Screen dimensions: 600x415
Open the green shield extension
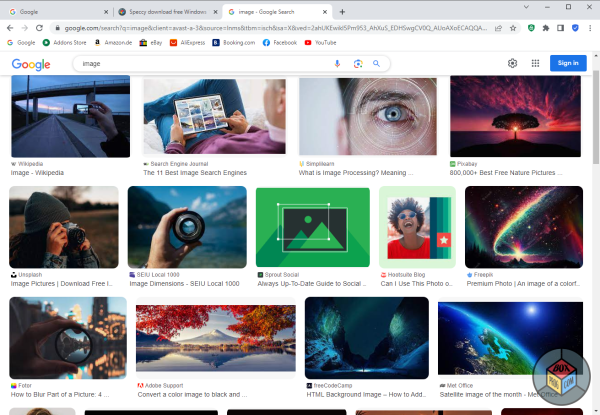coord(531,28)
